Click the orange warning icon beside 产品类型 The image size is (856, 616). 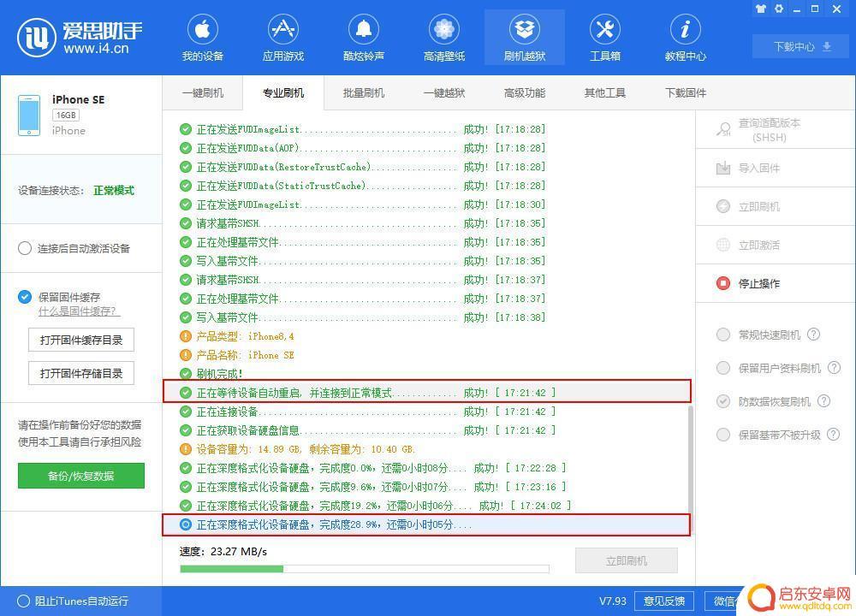tap(186, 336)
